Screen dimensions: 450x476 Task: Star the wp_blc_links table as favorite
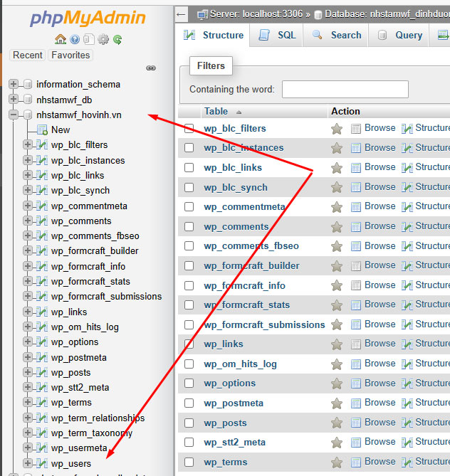click(x=337, y=168)
